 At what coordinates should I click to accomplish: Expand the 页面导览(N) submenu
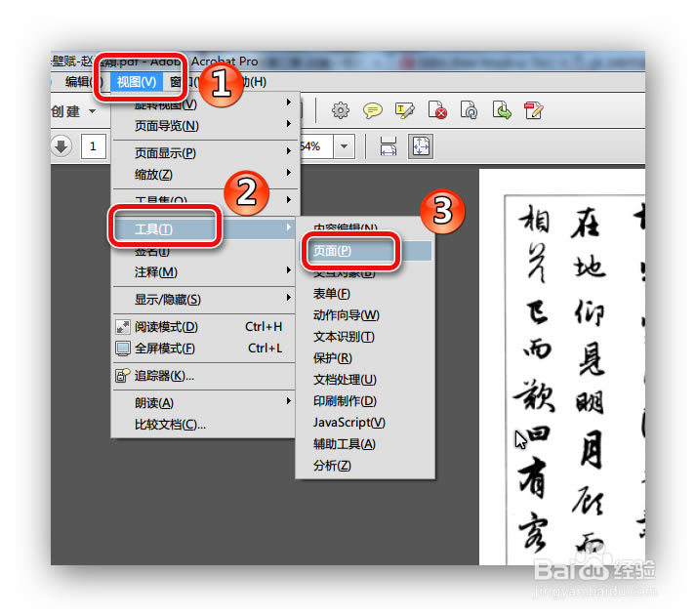(289, 124)
